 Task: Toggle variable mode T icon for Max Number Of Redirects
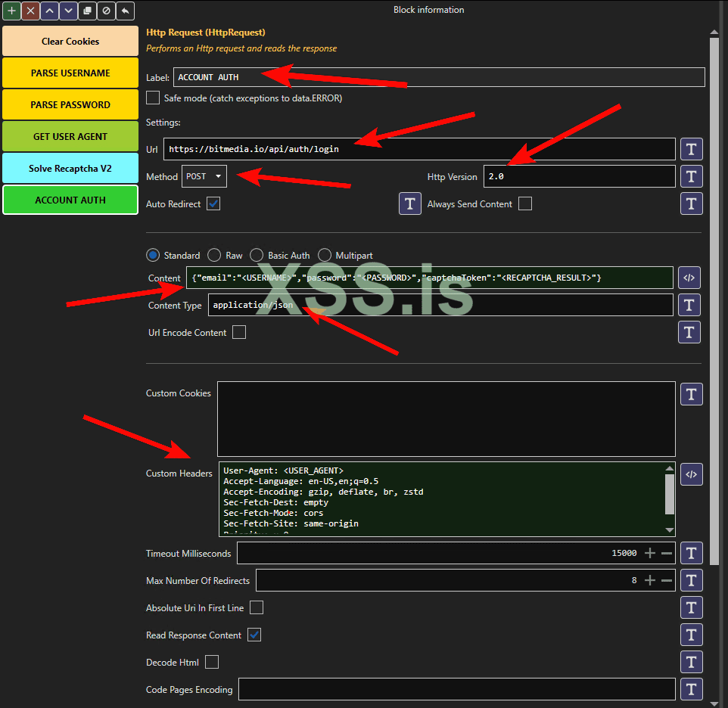(692, 580)
